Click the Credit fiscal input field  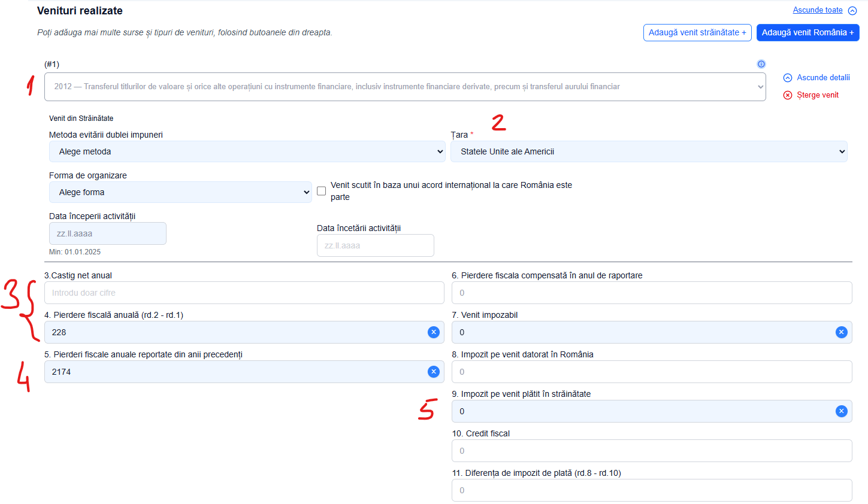point(652,451)
